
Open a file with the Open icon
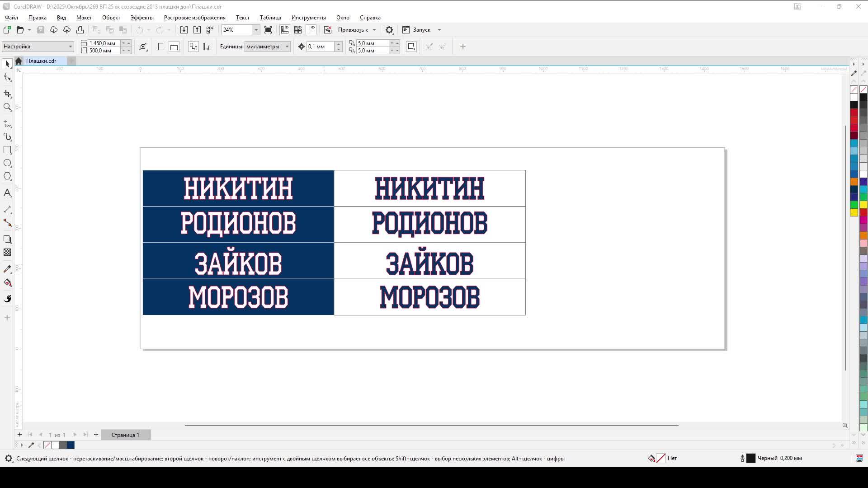21,30
